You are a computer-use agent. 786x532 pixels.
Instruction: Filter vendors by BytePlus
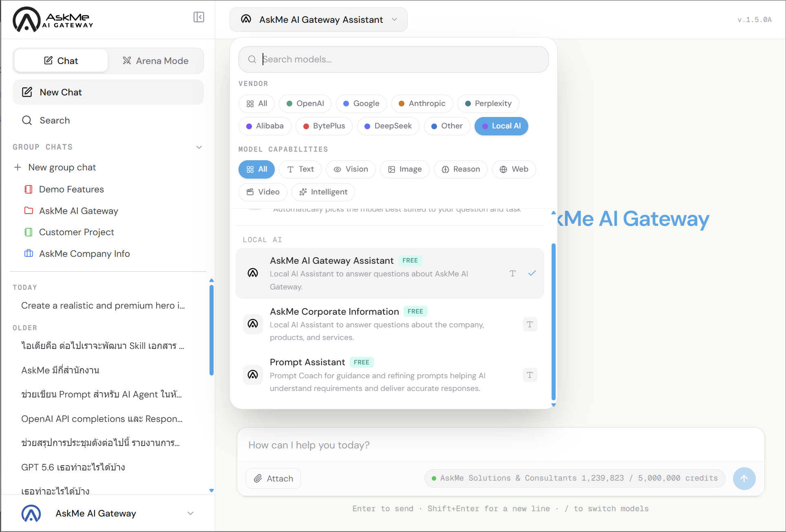click(324, 126)
